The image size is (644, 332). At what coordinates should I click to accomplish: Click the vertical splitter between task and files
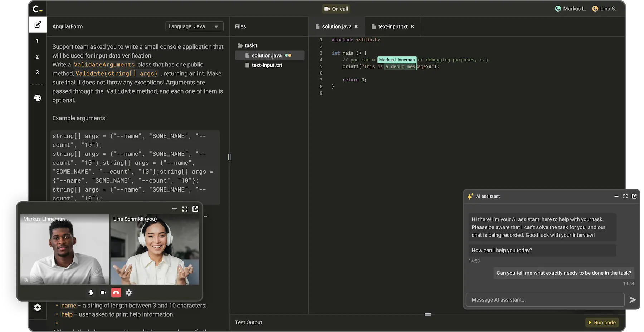[229, 157]
